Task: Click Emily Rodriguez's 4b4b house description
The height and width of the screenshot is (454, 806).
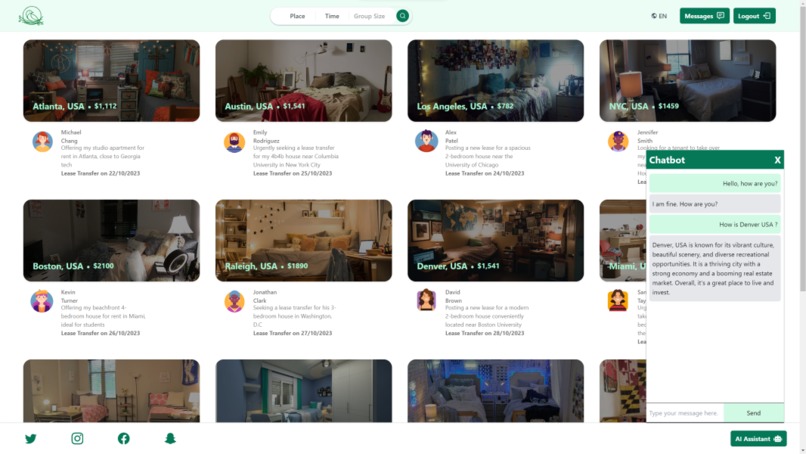Action: click(296, 156)
